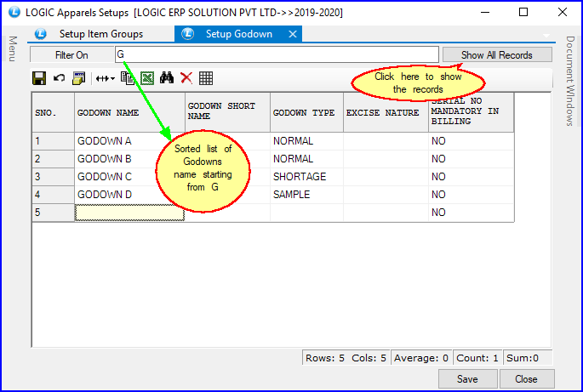Click the undo arrow toolbar icon
The height and width of the screenshot is (392, 583).
tap(59, 78)
